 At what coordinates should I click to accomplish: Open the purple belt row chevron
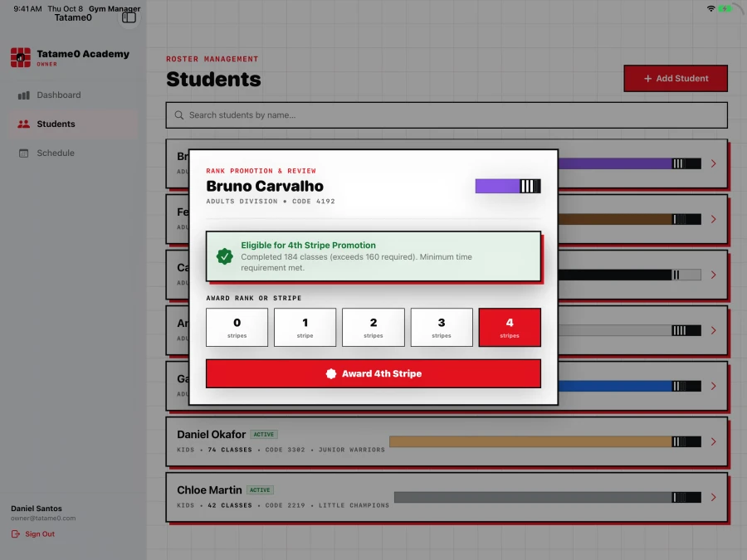[x=713, y=163]
